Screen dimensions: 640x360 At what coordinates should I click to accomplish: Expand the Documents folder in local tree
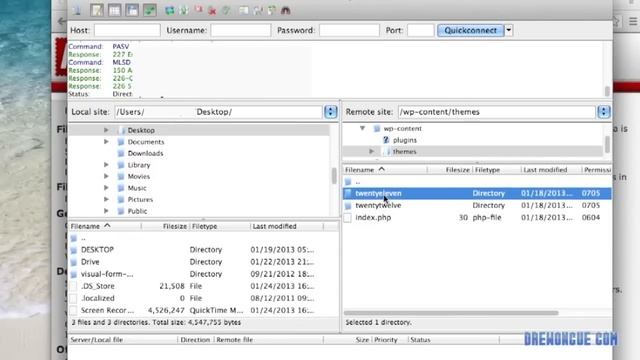[x=106, y=142]
